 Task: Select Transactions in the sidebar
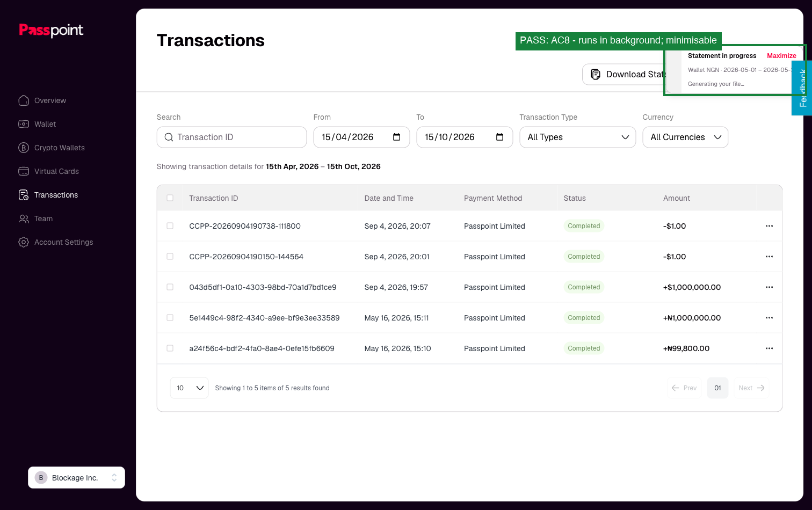pos(48,195)
